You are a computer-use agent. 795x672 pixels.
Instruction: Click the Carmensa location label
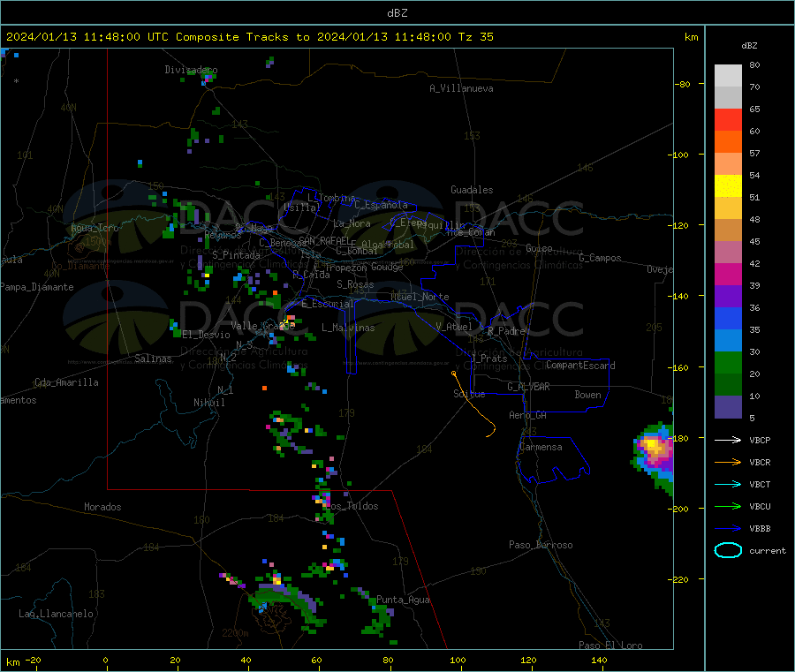(541, 447)
